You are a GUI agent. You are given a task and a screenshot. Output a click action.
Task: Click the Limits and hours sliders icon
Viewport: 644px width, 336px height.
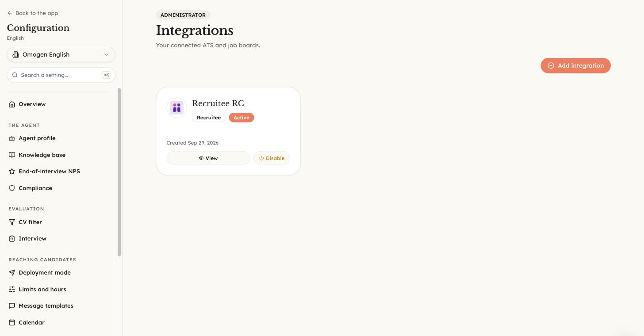point(12,290)
